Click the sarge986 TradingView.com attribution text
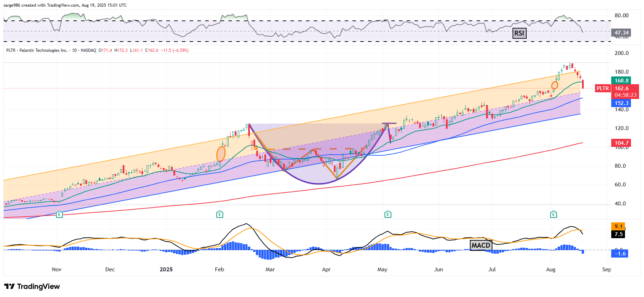Image resolution: width=644 pixels, height=297 pixels. coord(65,5)
